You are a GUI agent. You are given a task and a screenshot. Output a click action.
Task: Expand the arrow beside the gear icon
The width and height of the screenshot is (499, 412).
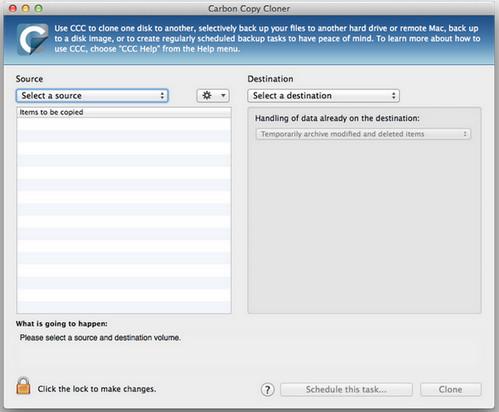coord(223,96)
